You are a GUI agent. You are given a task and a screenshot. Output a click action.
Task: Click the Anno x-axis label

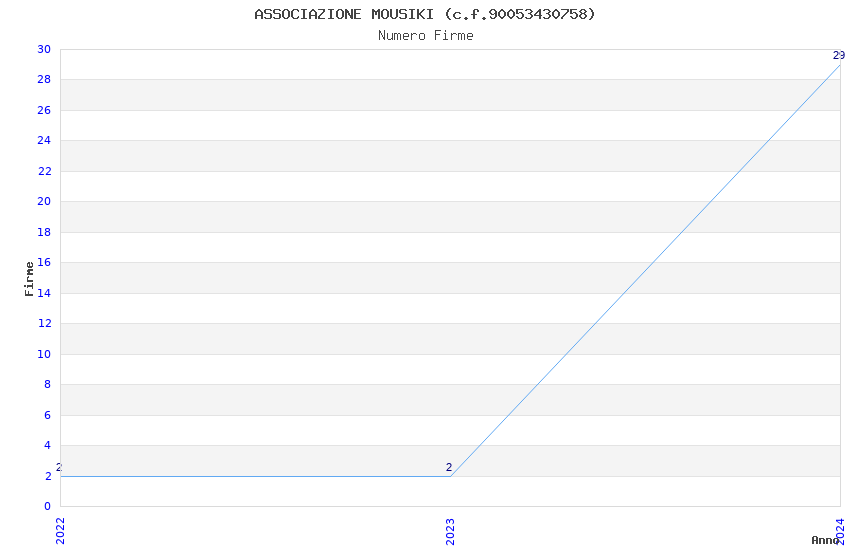pyautogui.click(x=825, y=540)
